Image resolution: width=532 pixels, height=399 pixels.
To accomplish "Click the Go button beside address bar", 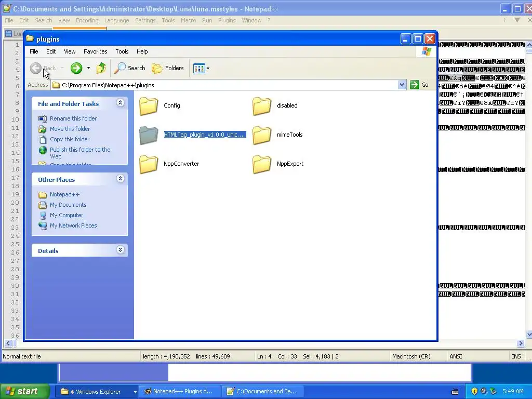I will coord(419,85).
